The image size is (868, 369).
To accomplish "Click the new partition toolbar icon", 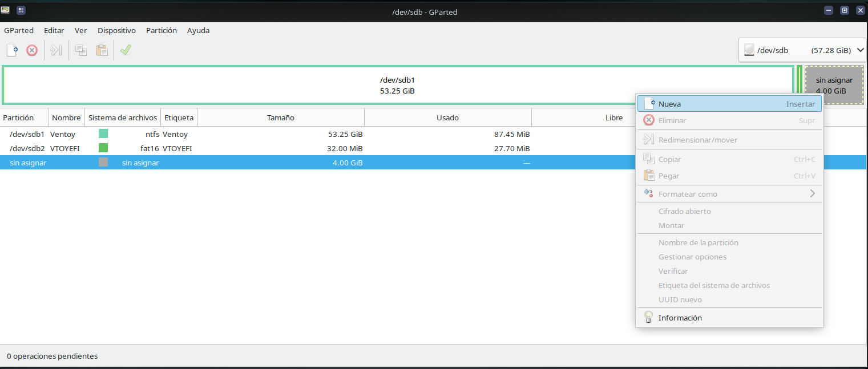I will (12, 50).
